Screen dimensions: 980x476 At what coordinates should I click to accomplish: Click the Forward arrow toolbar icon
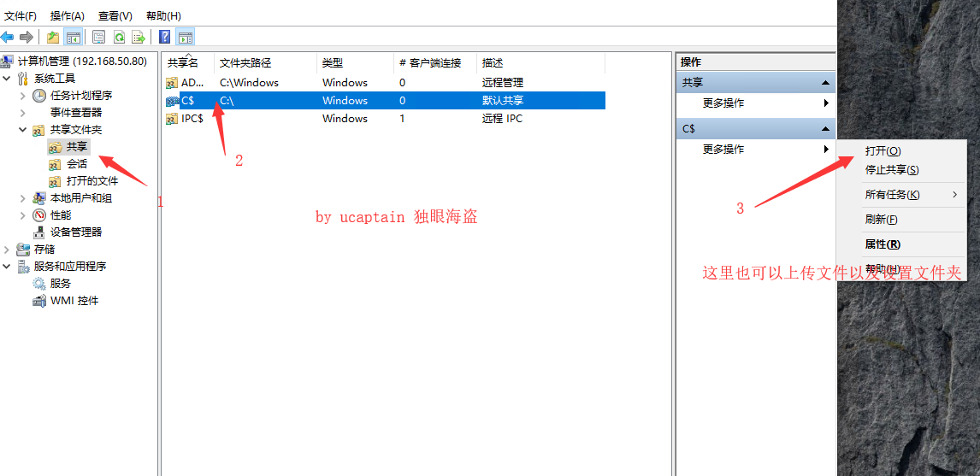(27, 37)
